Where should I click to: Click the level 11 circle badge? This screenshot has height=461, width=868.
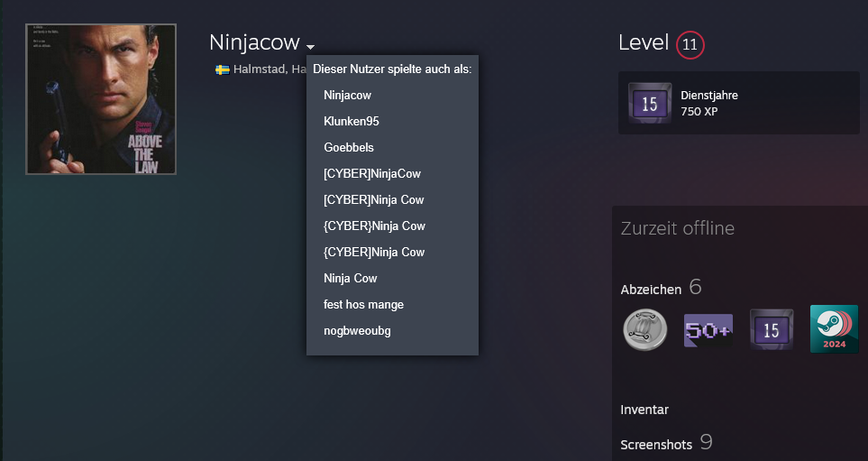click(690, 44)
